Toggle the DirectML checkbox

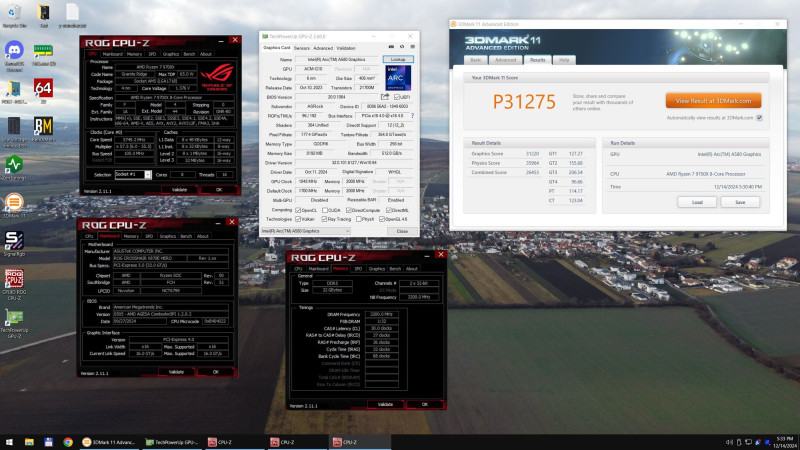pyautogui.click(x=389, y=210)
